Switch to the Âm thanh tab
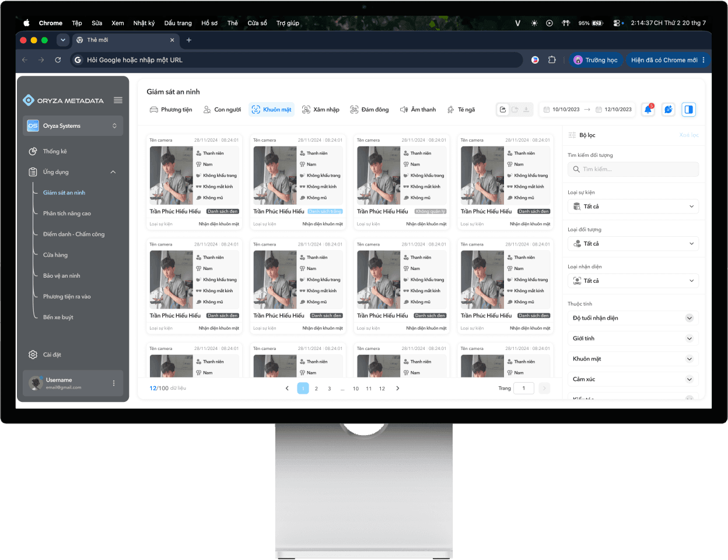728x560 pixels. coord(418,110)
